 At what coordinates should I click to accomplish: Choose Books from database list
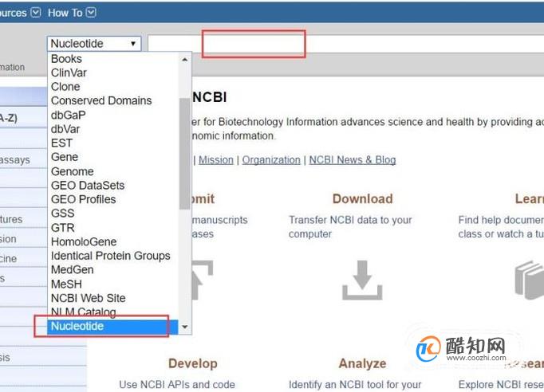click(x=112, y=59)
